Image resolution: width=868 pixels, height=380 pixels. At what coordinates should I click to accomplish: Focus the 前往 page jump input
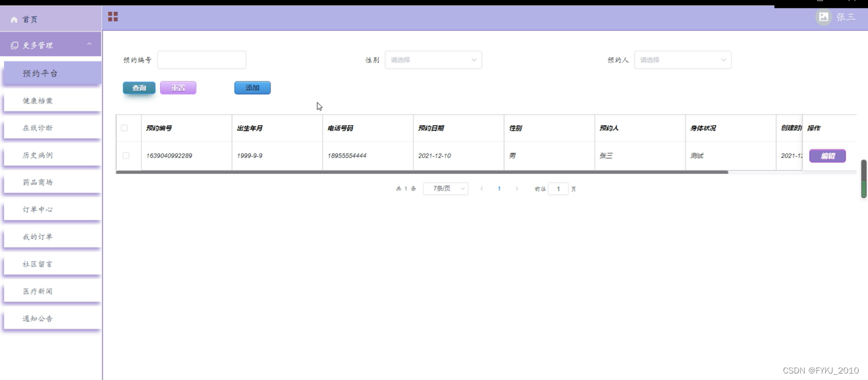coord(559,189)
